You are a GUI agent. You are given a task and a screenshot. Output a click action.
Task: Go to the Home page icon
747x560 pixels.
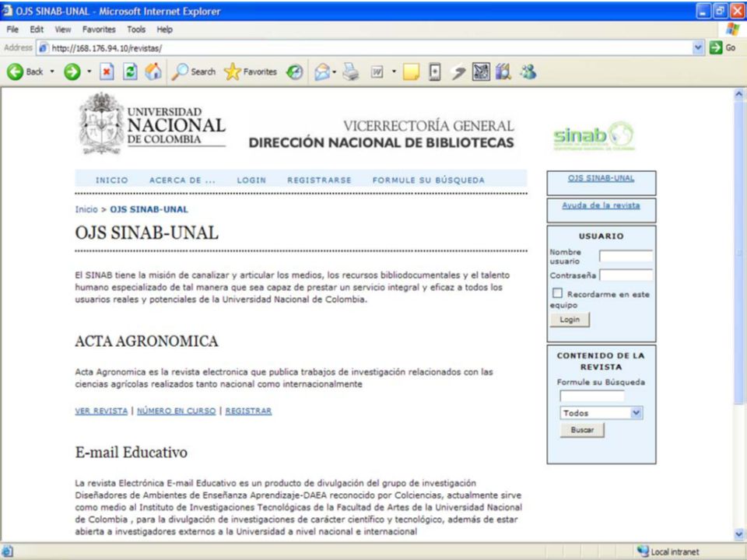153,72
